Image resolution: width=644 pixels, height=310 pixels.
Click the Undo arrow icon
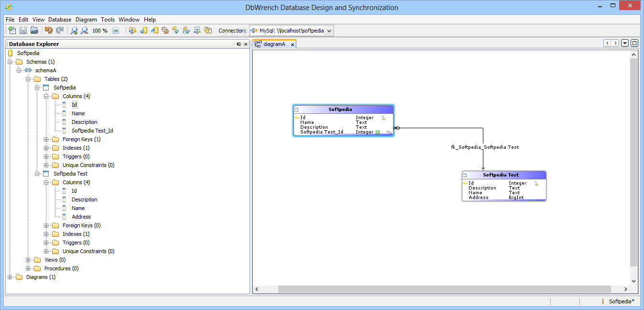[49, 31]
